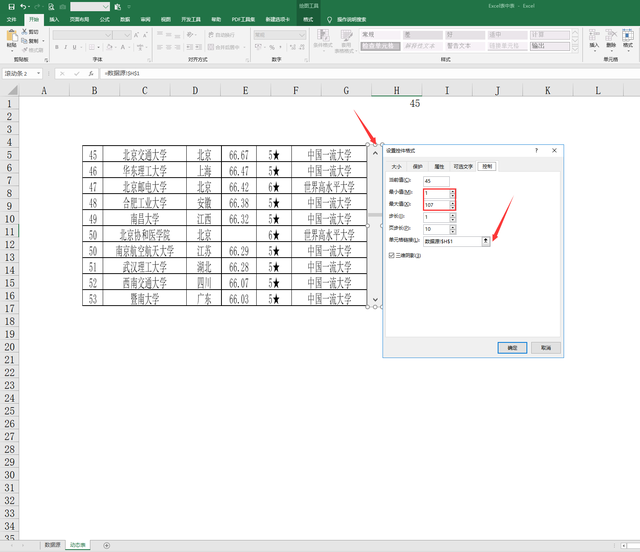Click the Percent Style icon
The image size is (640, 552).
[272, 47]
